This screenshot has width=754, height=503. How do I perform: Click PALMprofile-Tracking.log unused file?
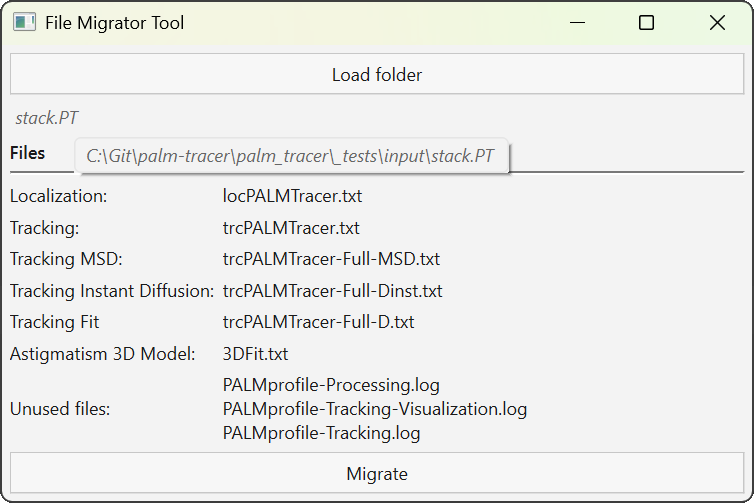pyautogui.click(x=321, y=433)
